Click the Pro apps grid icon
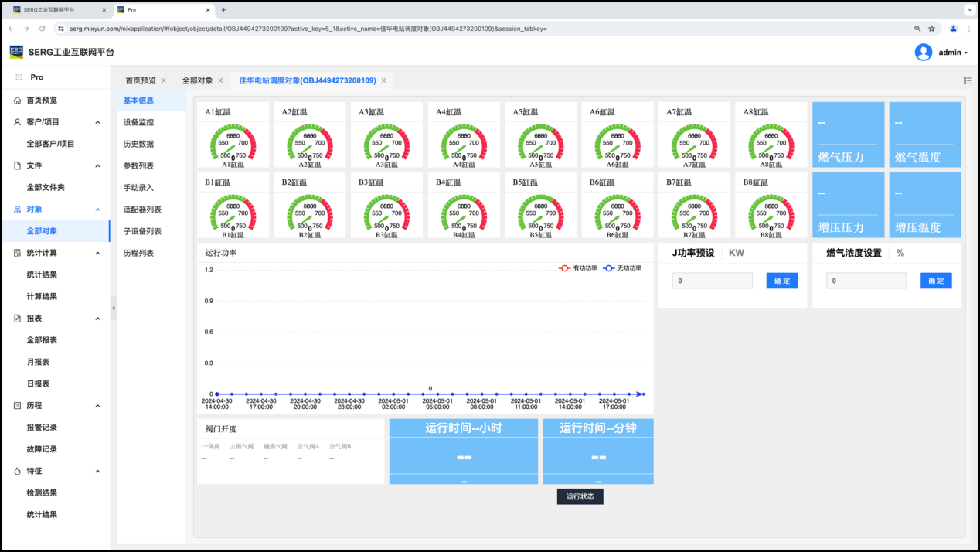Image resolution: width=980 pixels, height=552 pixels. tap(19, 77)
